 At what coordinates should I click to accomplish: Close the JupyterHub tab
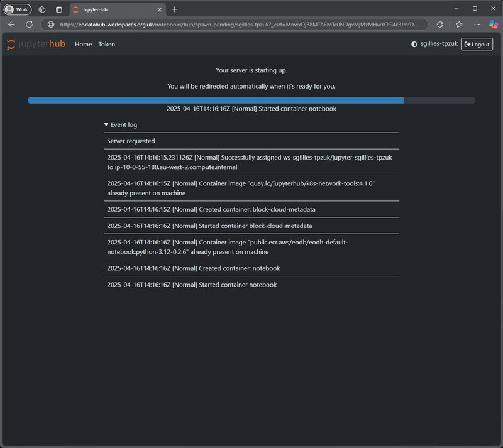[x=159, y=9]
